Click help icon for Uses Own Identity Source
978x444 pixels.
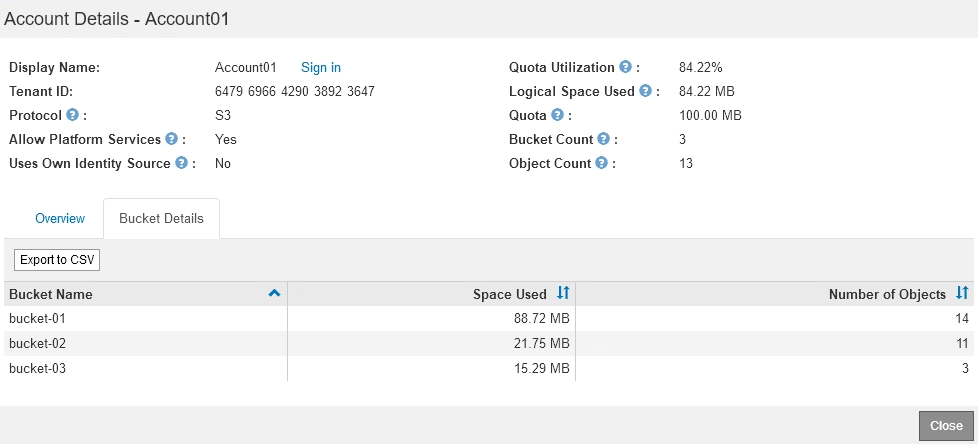coord(181,163)
